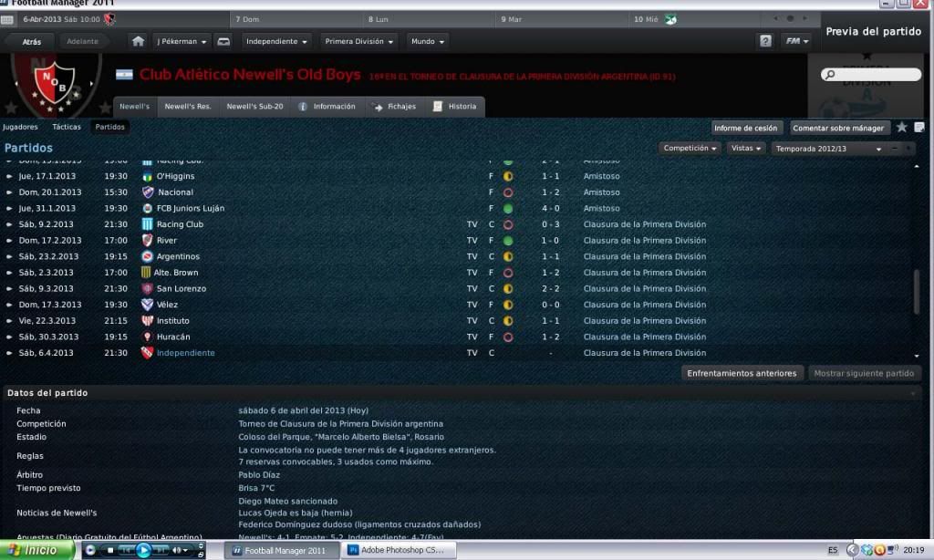Click the holiday sofa icon after J Pékerman
Viewport: 934px width, 560px height.
pos(223,41)
